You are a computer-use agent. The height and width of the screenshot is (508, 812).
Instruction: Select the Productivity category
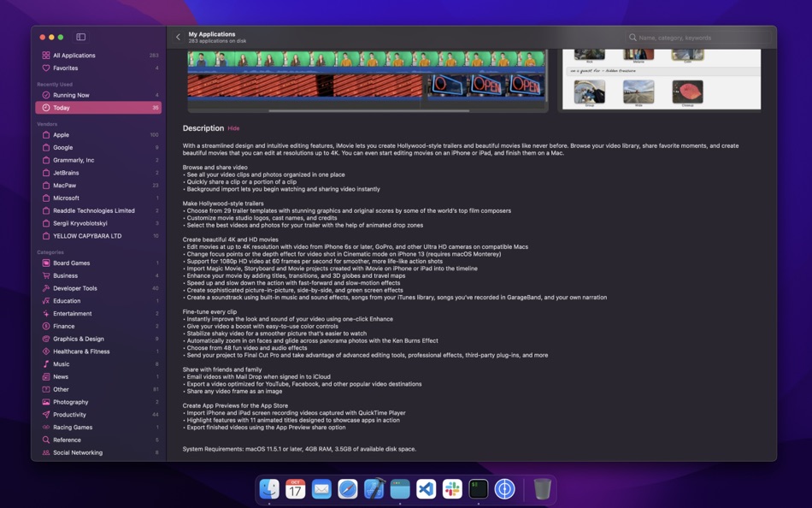(98, 415)
